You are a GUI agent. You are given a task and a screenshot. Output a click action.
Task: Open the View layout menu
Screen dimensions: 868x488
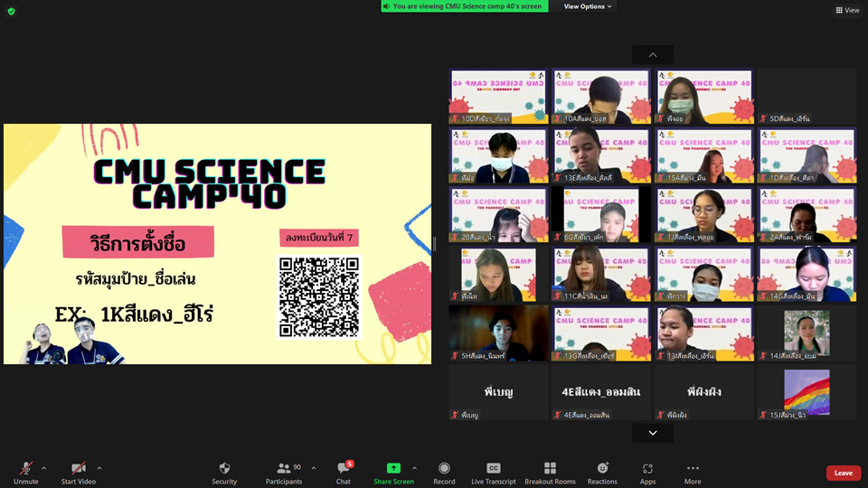(x=847, y=10)
